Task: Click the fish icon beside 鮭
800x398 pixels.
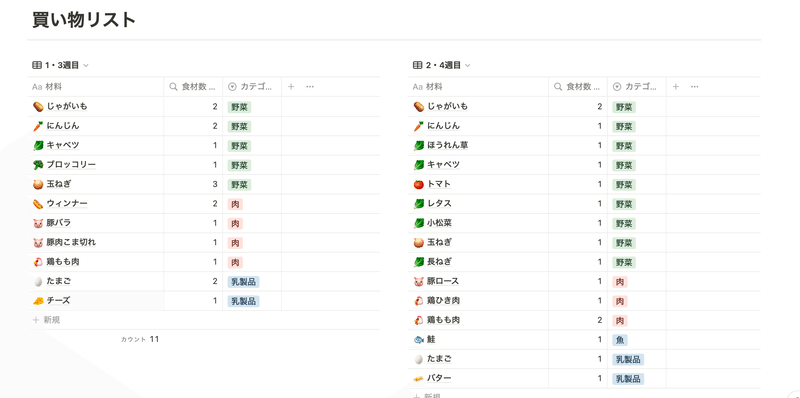Action: pyautogui.click(x=418, y=339)
